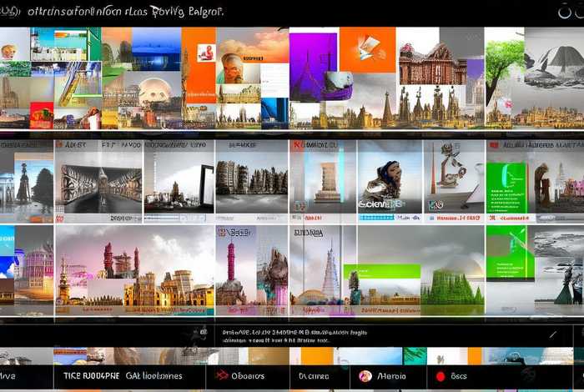Click the red badge icon on the red-tower tile

click(222, 233)
